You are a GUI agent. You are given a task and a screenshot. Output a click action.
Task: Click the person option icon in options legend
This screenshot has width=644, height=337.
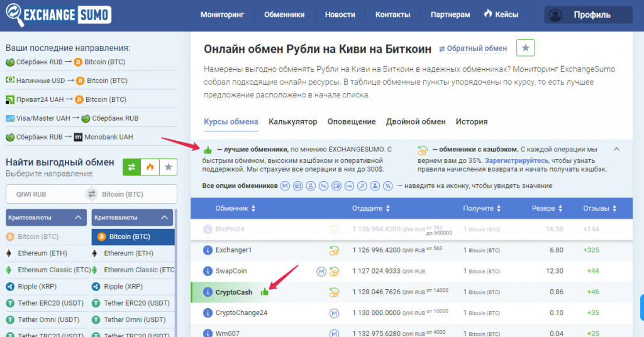click(x=311, y=186)
